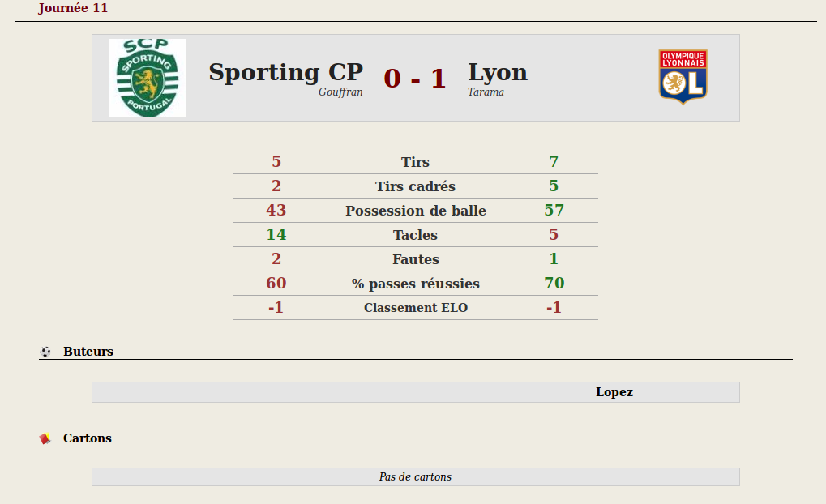The height and width of the screenshot is (504, 826).
Task: Click the % passes réussies label
Action: click(416, 284)
